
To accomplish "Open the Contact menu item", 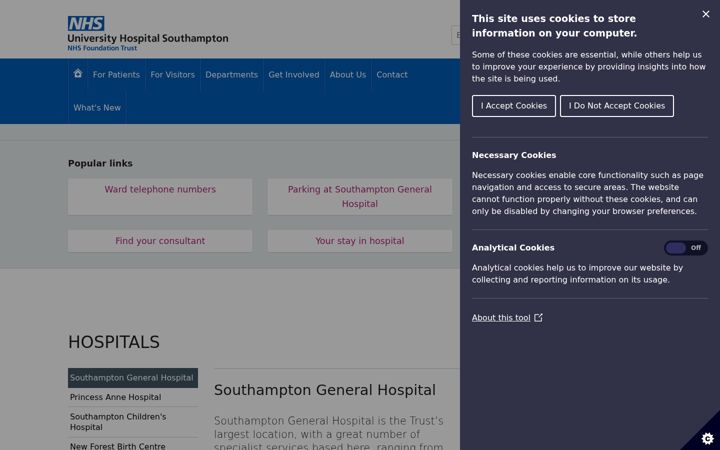I will pos(392,75).
